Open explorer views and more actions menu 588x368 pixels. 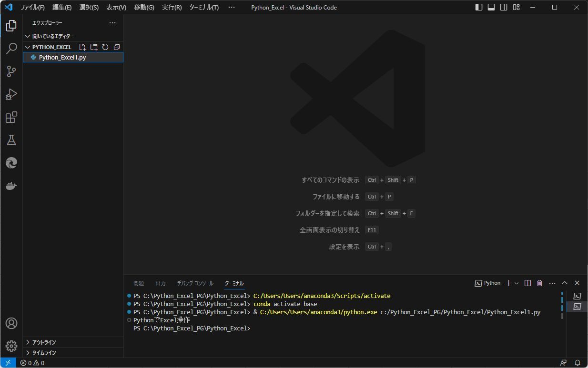tap(112, 23)
